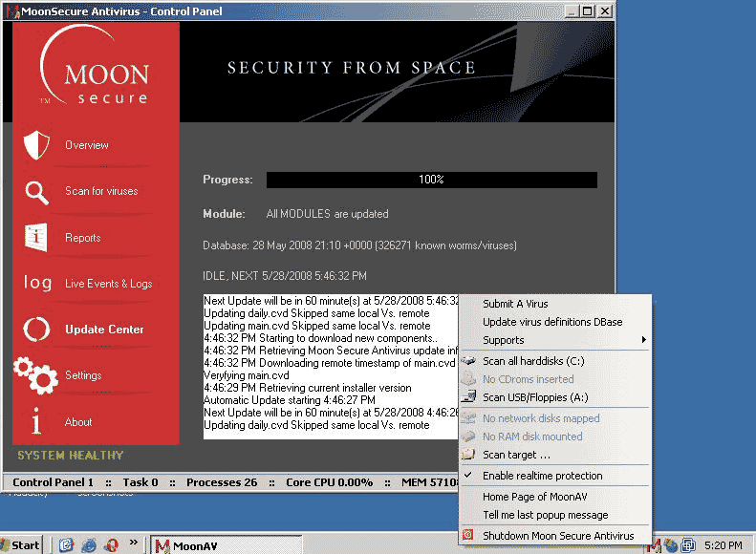Click the MoonAV taskbar button
Viewport: 756px width, 554px height.
(x=226, y=545)
